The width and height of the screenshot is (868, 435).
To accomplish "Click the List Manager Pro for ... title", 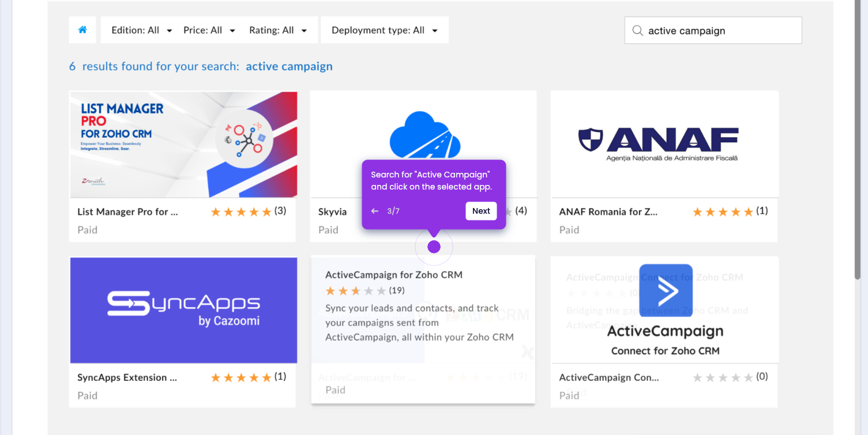I will coord(127,211).
